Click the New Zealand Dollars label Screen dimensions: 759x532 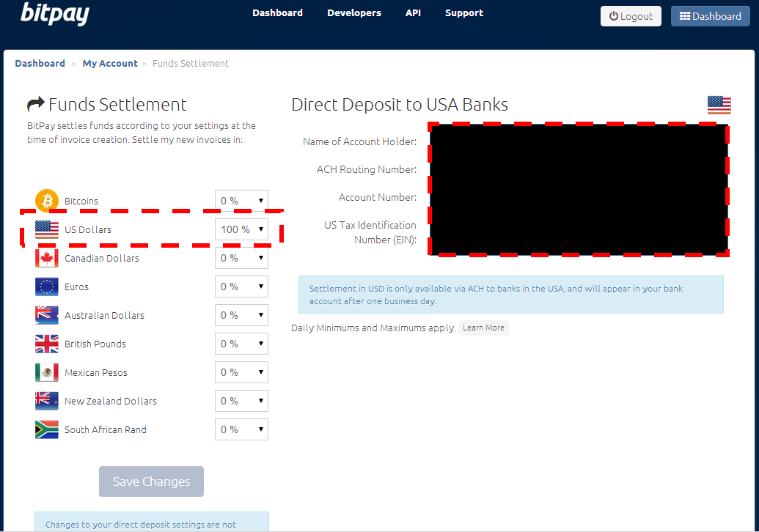111,401
